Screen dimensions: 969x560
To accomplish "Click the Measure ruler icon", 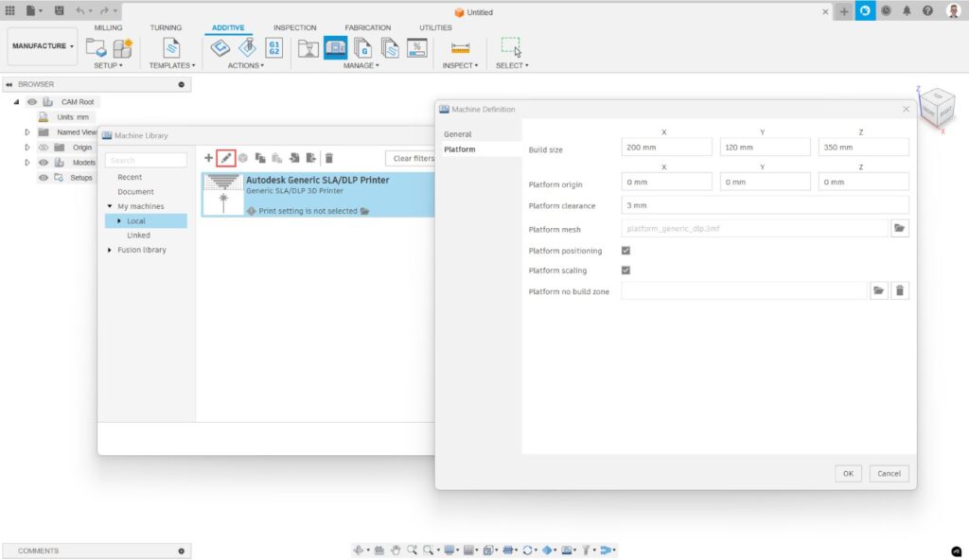I will (x=461, y=47).
